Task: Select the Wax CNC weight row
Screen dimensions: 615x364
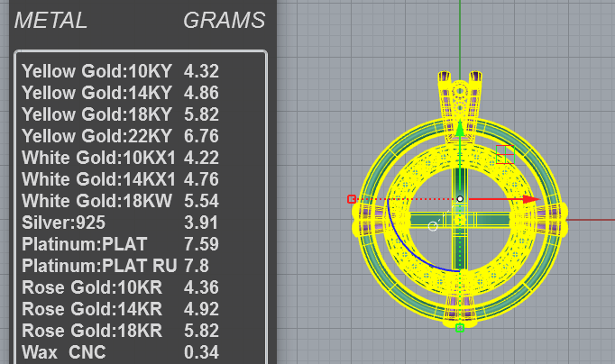Action: click(x=120, y=352)
